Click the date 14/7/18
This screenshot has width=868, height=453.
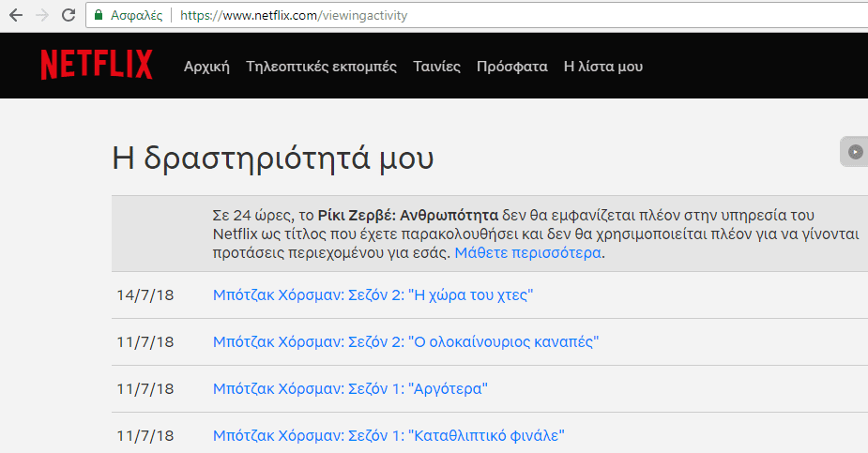[145, 294]
